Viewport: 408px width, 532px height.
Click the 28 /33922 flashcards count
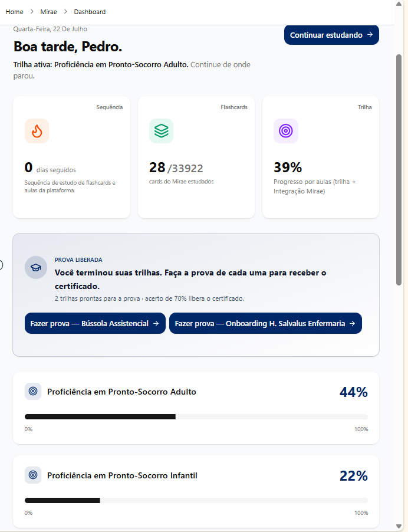point(176,168)
